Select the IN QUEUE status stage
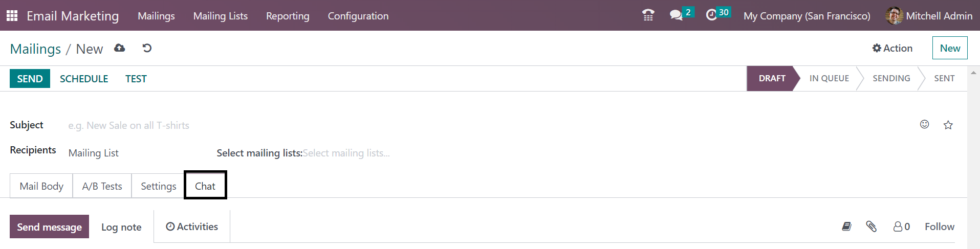Screen dimensions: 980x249 (x=829, y=78)
